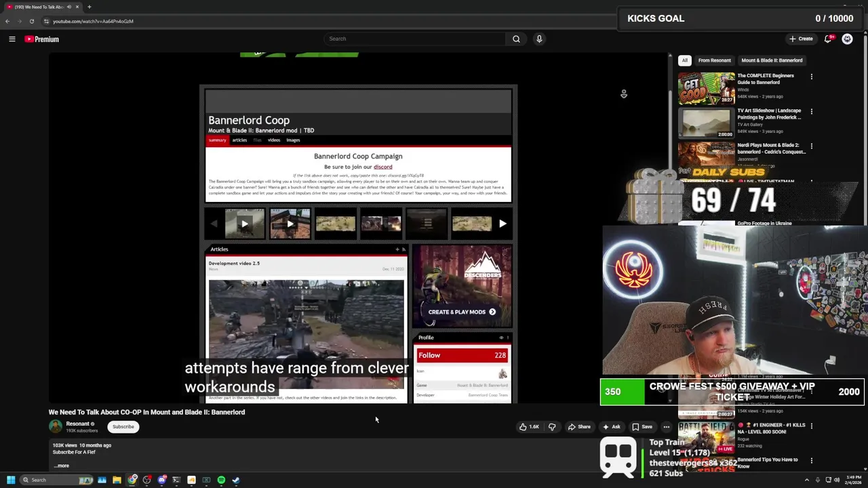
Task: Start voice search with the microphone icon
Action: 539,39
